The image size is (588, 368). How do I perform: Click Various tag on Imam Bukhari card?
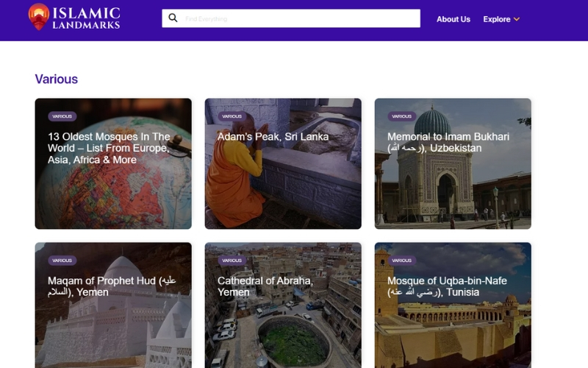(x=402, y=116)
